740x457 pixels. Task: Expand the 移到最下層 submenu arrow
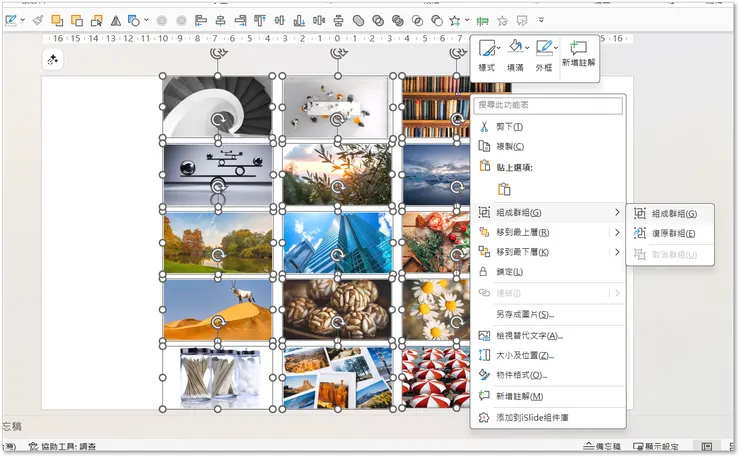coord(617,252)
